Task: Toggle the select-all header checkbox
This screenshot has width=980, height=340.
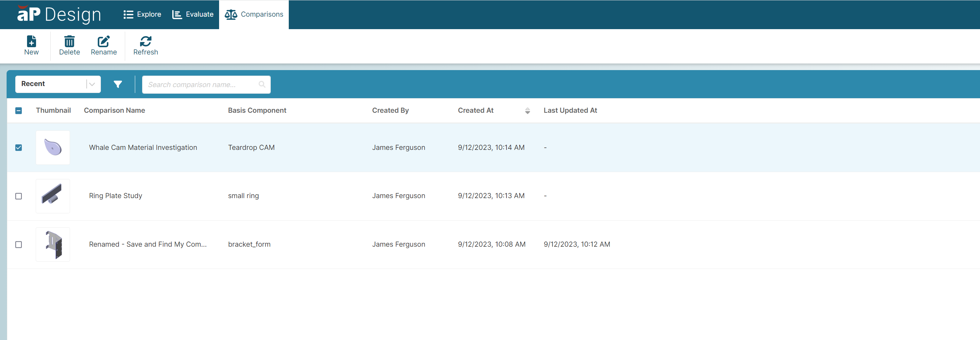Action: (x=19, y=111)
